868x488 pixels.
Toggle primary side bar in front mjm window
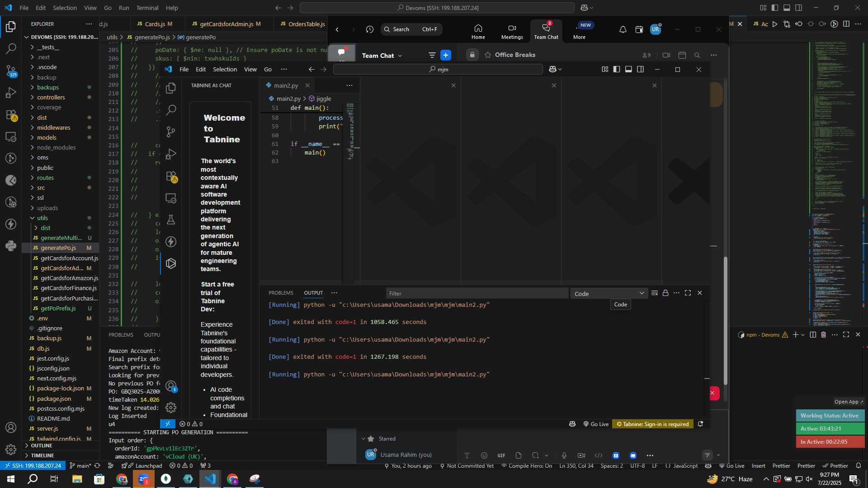tap(617, 69)
